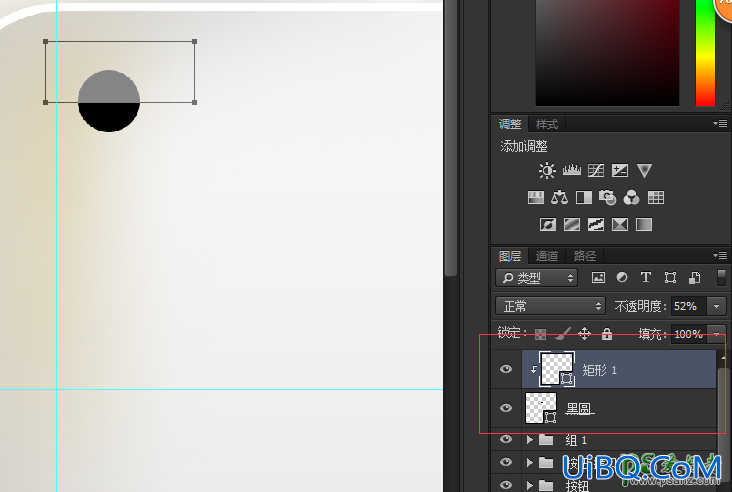Add a Color Balance adjustment (scales icon)
Screen dimensions: 732x492
click(x=559, y=198)
